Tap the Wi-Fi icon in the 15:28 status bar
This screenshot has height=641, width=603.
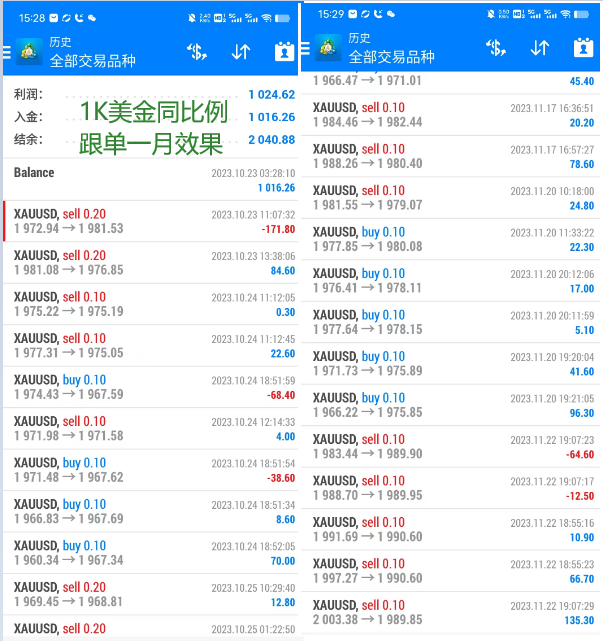pos(267,18)
